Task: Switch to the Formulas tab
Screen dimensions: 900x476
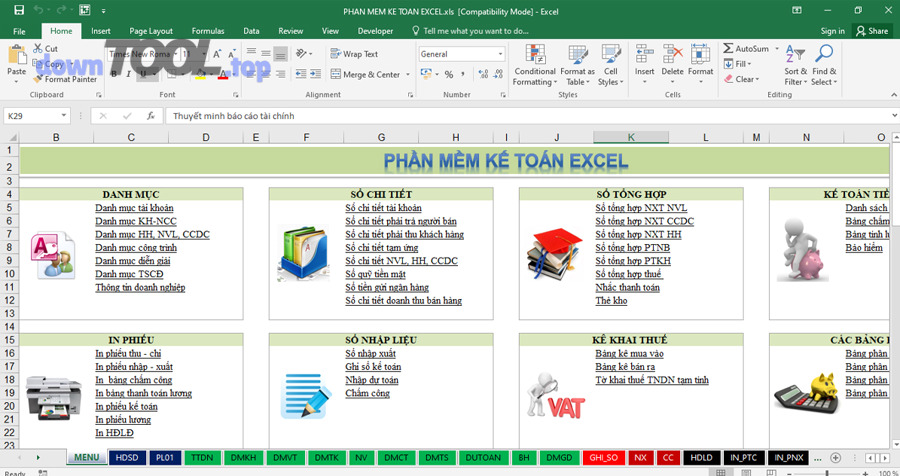Action: (x=208, y=31)
